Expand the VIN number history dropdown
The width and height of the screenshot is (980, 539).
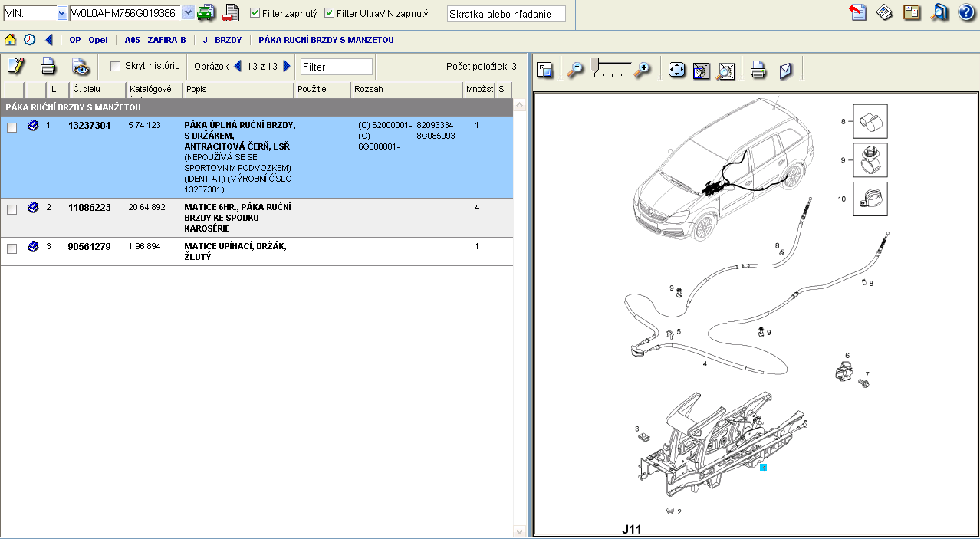(188, 14)
